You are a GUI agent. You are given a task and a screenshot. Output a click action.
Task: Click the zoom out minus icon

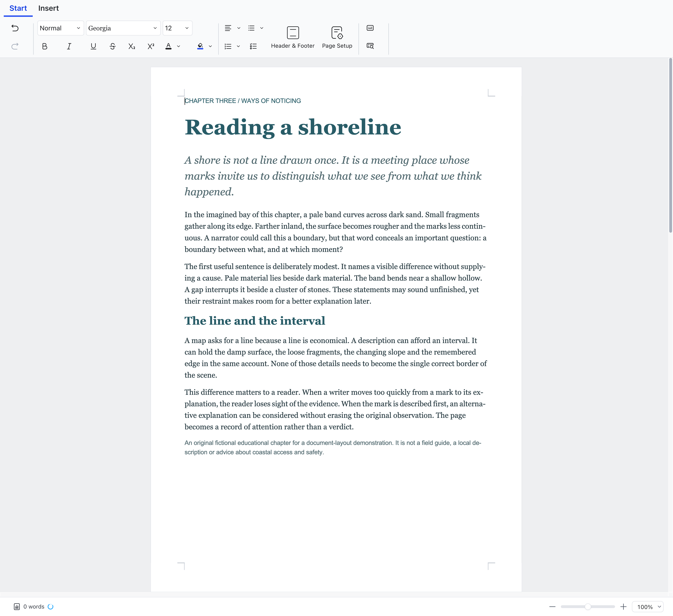click(x=552, y=607)
